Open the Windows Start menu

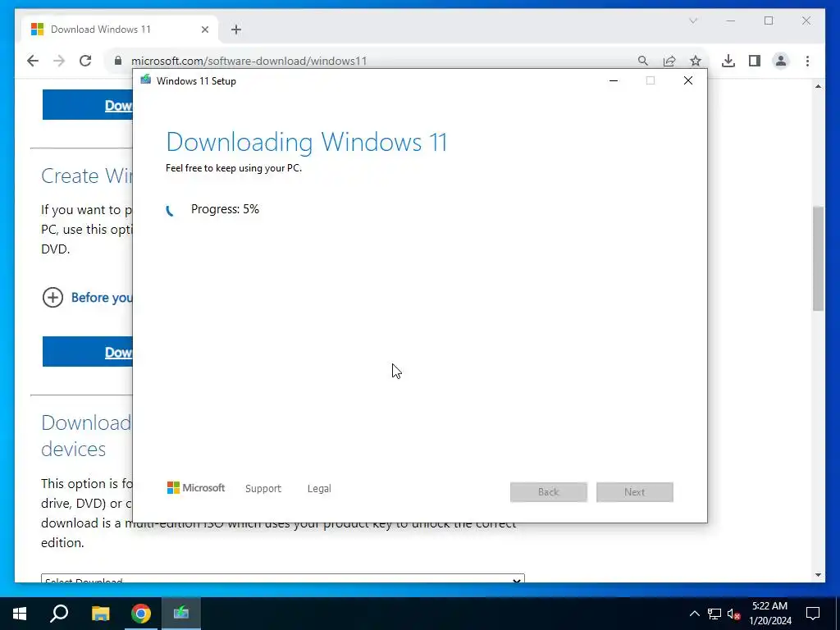(20, 614)
